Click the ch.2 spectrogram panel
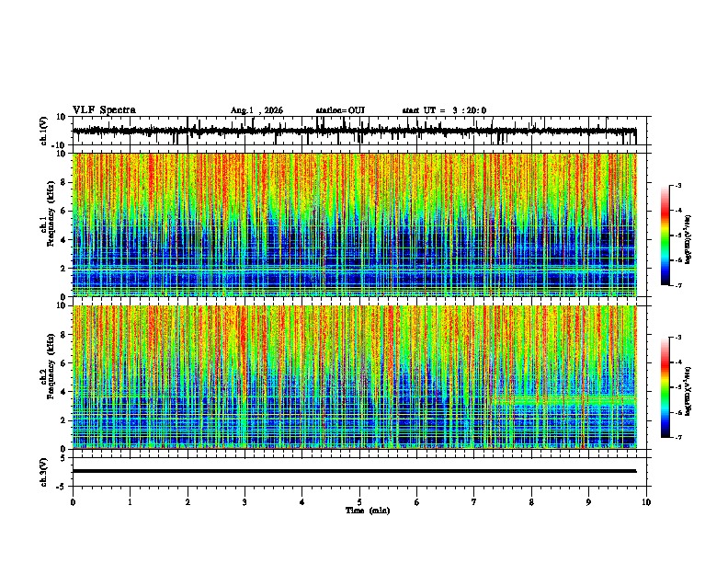The image size is (728, 563). [x=355, y=377]
